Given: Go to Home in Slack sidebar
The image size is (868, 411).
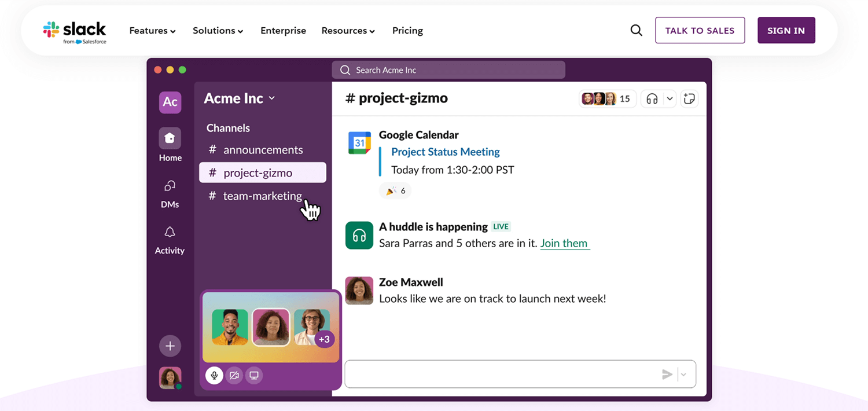Looking at the screenshot, I should click(x=170, y=145).
